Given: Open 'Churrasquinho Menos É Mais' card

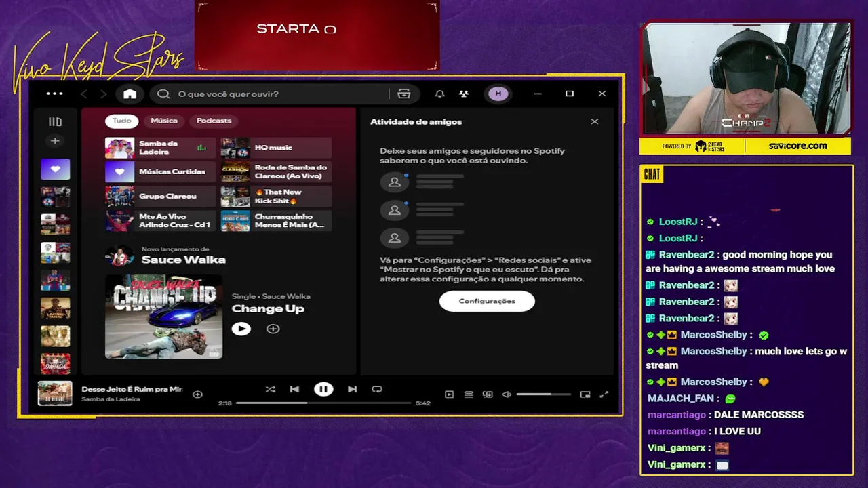Looking at the screenshot, I should pyautogui.click(x=276, y=221).
